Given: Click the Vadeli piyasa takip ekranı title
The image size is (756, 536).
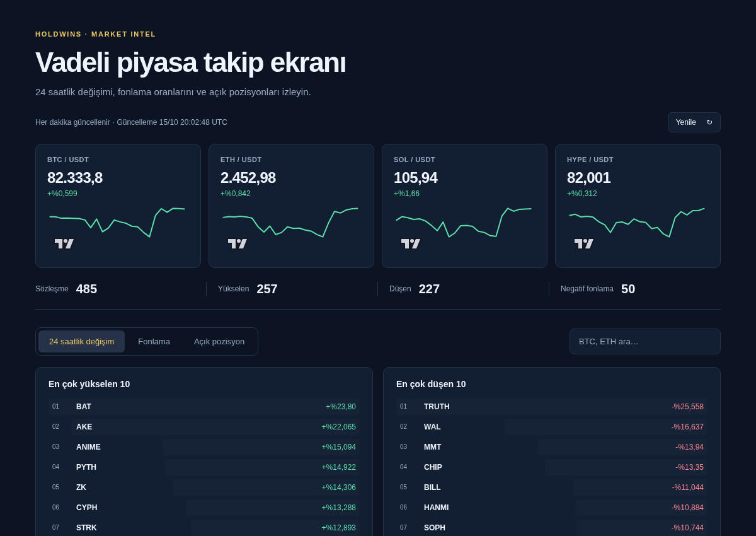Looking at the screenshot, I should click(x=191, y=62).
